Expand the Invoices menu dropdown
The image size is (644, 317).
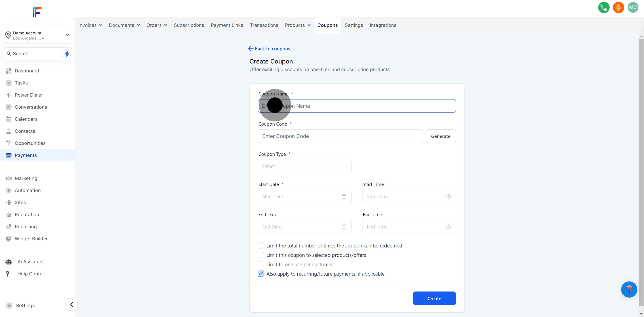90,25
